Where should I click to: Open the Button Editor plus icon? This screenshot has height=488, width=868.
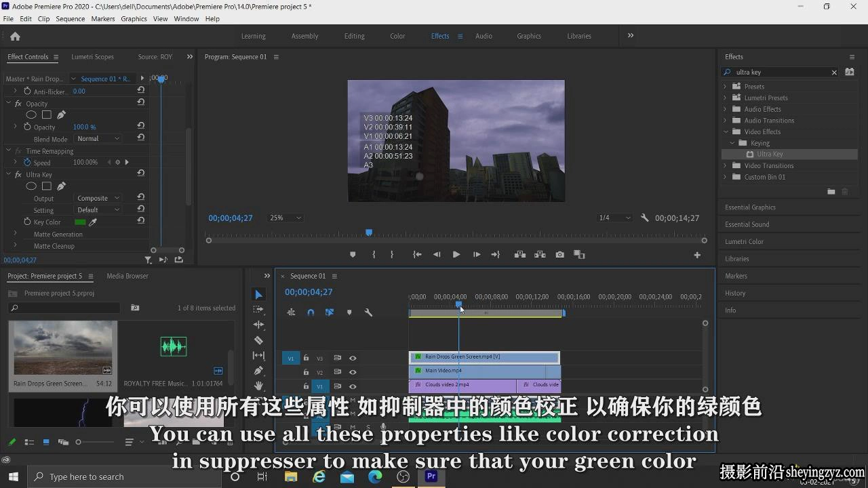click(696, 255)
